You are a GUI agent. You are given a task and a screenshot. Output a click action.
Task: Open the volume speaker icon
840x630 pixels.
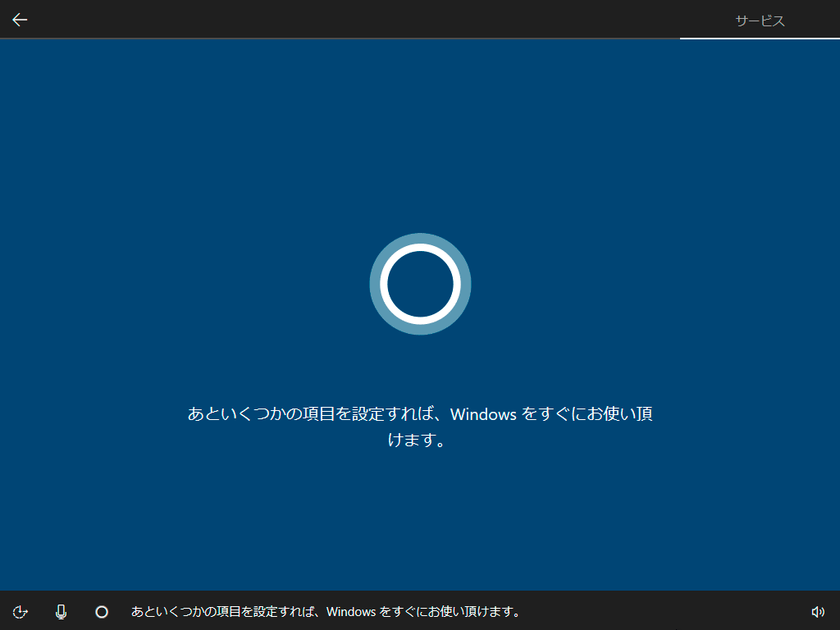point(818,612)
